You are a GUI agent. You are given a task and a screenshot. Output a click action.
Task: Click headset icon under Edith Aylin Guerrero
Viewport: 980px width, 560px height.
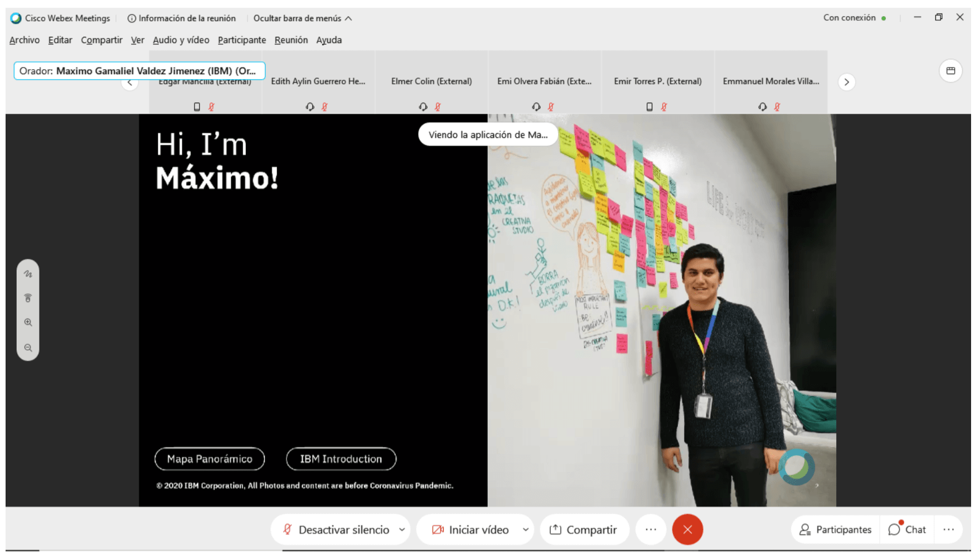pyautogui.click(x=310, y=107)
